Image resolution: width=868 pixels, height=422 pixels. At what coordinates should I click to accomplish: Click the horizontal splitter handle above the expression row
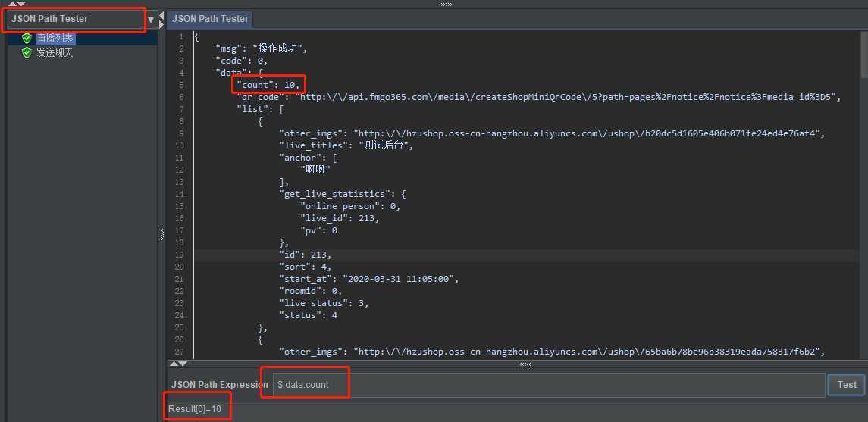(525, 364)
